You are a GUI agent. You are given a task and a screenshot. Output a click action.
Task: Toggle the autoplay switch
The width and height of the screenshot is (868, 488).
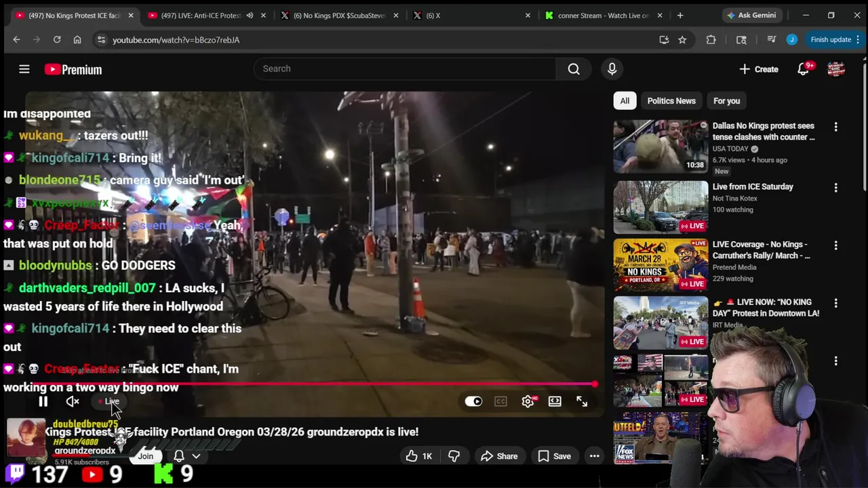[473, 401]
